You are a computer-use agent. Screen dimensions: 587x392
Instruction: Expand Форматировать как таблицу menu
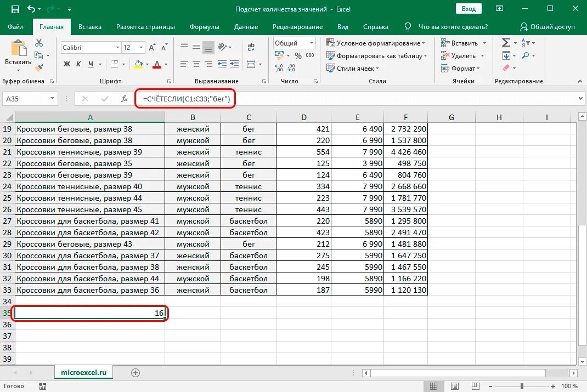tap(376, 56)
